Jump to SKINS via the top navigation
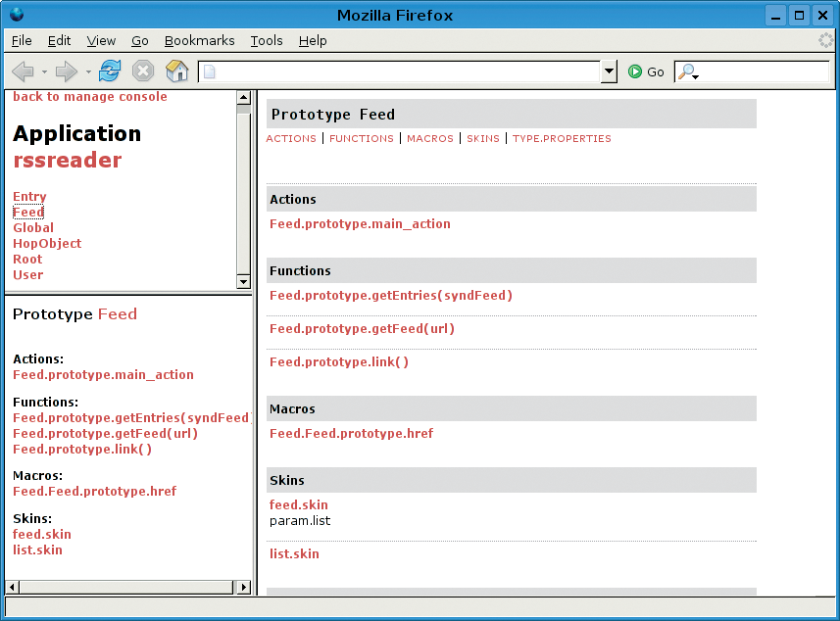840x621 pixels. coord(483,139)
